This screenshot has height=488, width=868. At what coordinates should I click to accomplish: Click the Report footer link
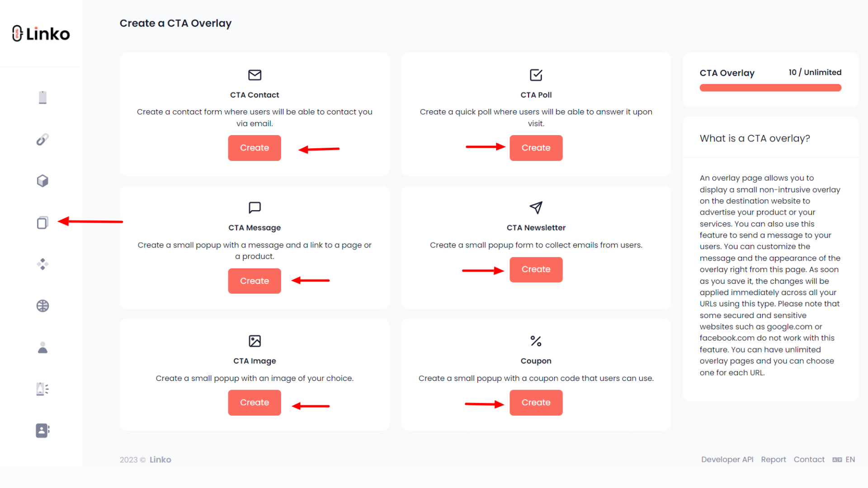(774, 459)
